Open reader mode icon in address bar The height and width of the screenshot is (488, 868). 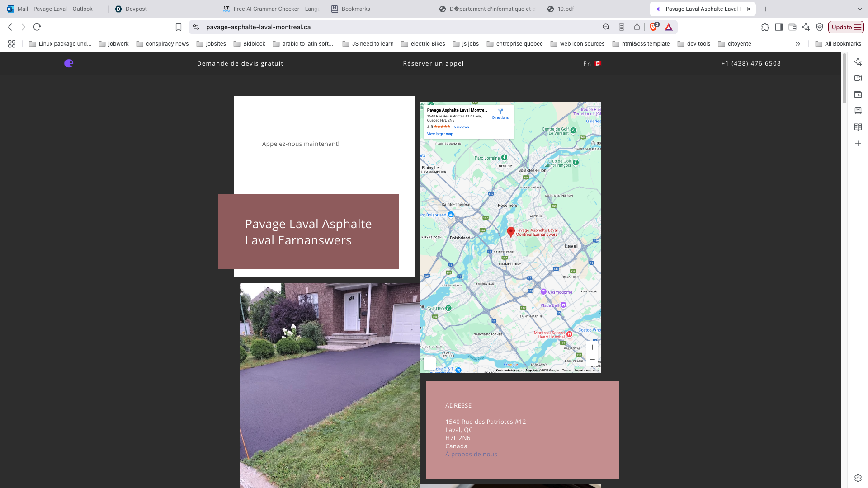click(x=622, y=27)
